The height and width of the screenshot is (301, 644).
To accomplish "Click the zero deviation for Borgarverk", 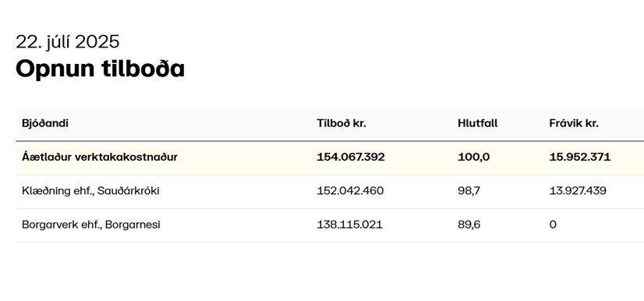I will pos(553,225).
